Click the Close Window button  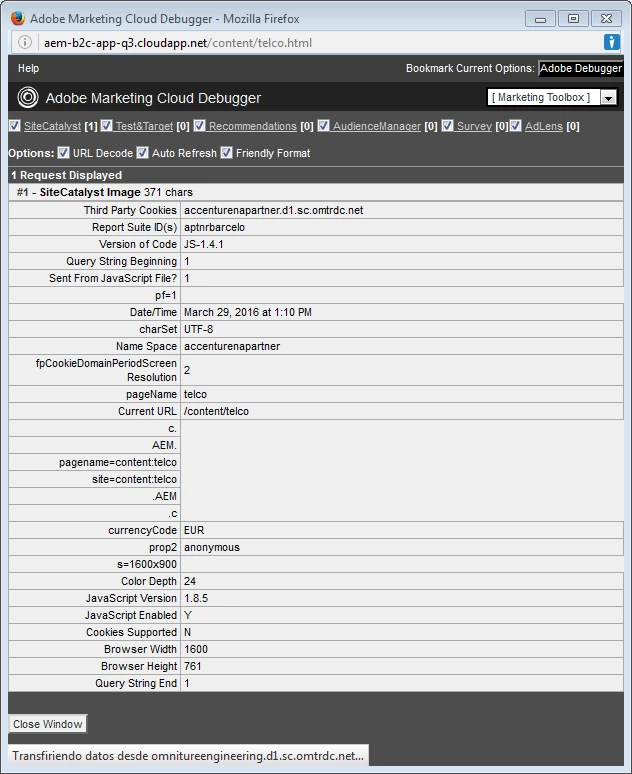(48, 724)
